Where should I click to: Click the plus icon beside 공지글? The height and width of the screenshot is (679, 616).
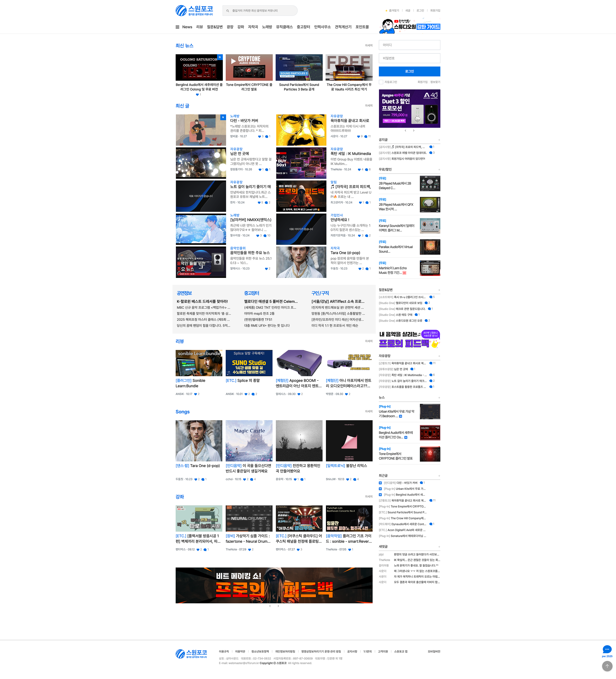tap(439, 140)
